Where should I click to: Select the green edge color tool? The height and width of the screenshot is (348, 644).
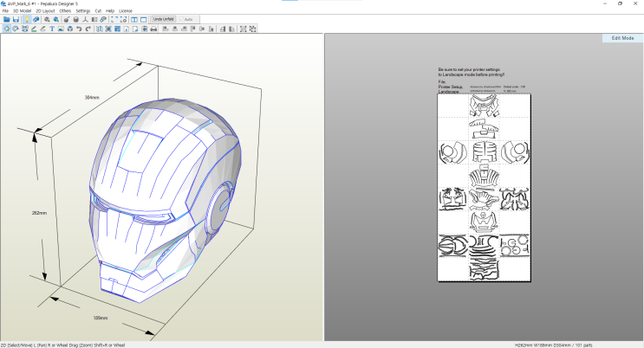(33, 29)
